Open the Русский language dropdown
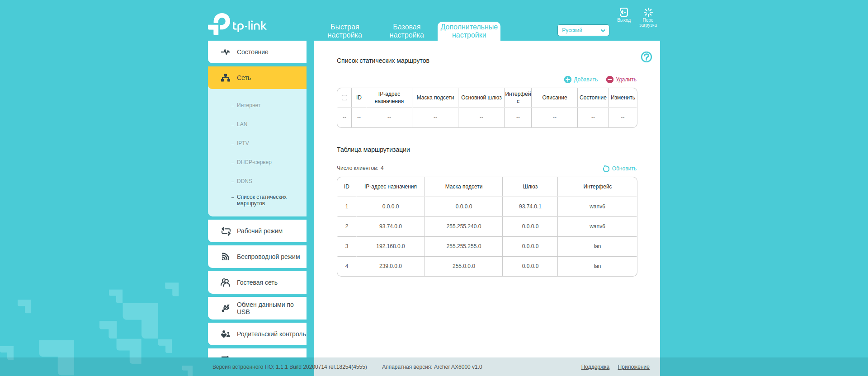This screenshot has height=376, width=868. pos(583,30)
